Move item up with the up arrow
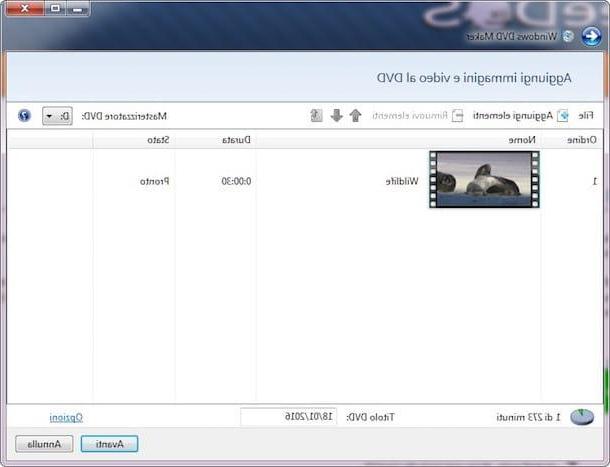The height and width of the screenshot is (467, 610). click(x=355, y=116)
